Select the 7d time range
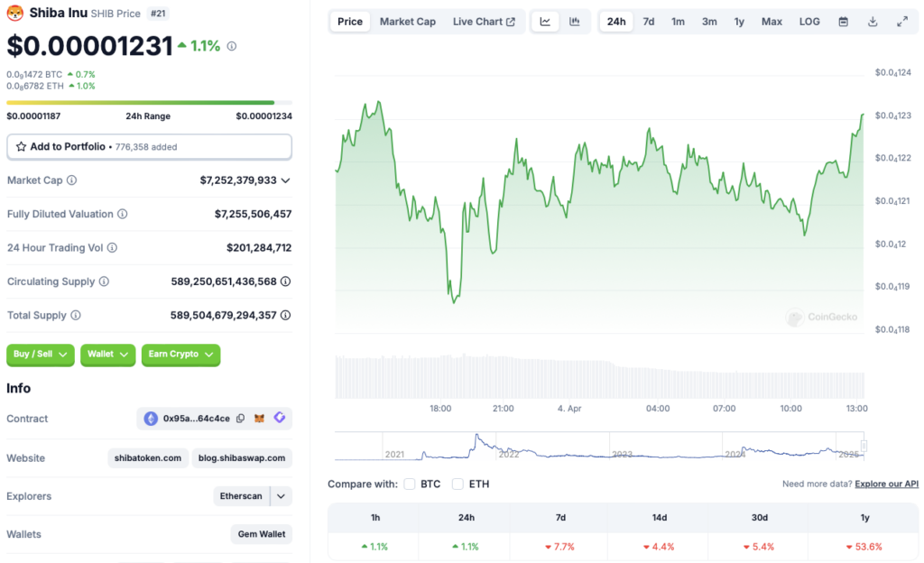The image size is (924, 563). [648, 22]
